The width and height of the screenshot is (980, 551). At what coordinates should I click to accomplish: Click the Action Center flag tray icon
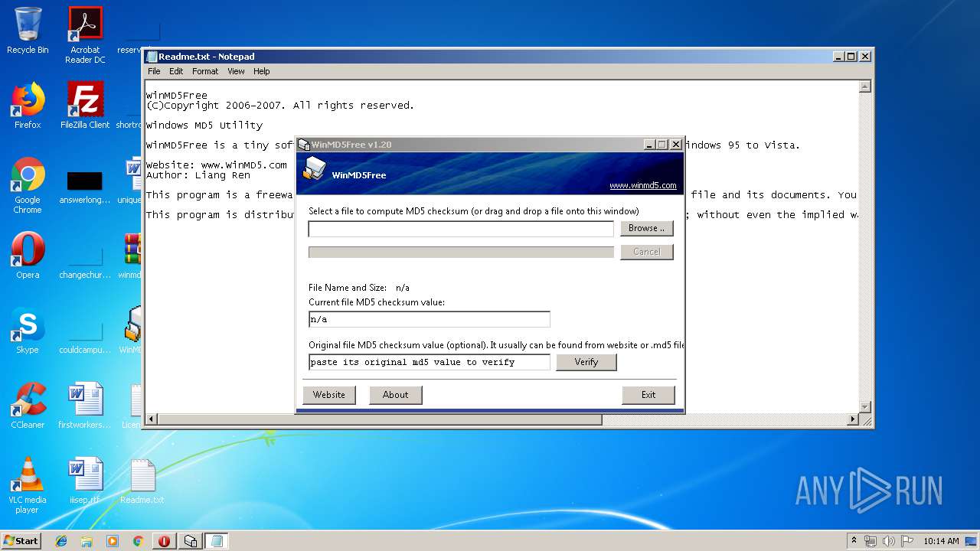[907, 541]
